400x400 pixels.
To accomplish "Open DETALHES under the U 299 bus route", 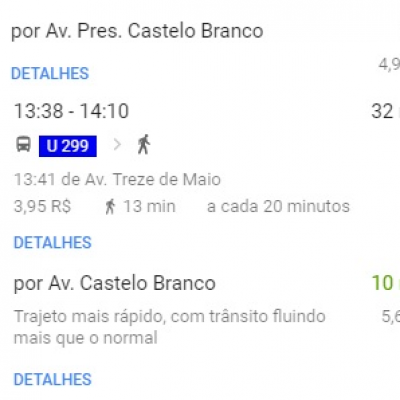I will 52,242.
